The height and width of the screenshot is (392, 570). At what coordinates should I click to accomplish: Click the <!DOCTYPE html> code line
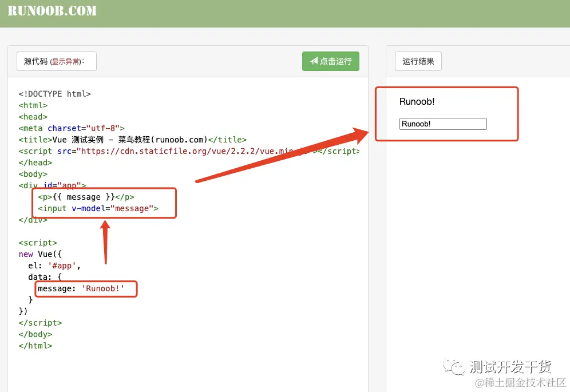point(54,94)
